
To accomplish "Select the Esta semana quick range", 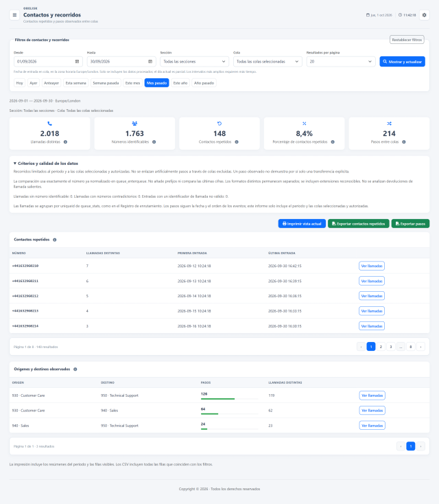I will click(75, 83).
